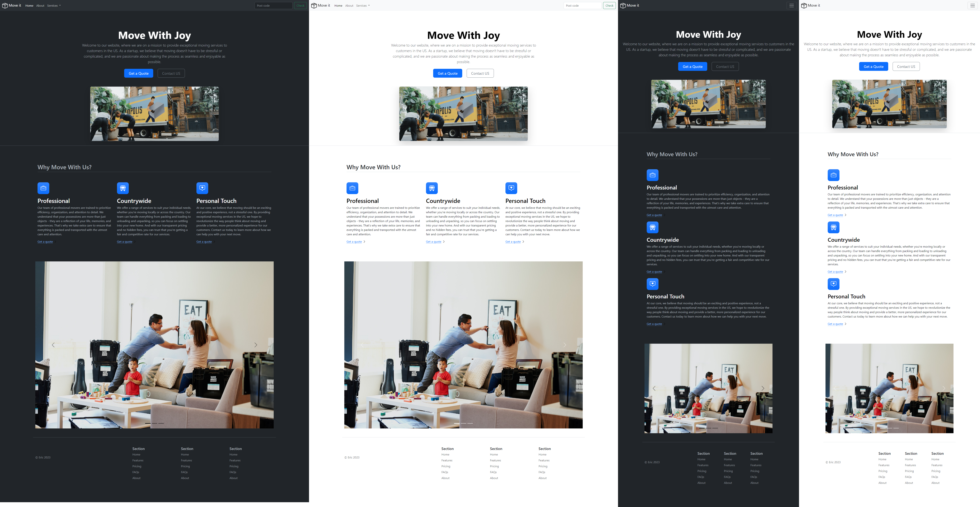
Task: Focus the Post code field in the dark navbar
Action: (273, 6)
